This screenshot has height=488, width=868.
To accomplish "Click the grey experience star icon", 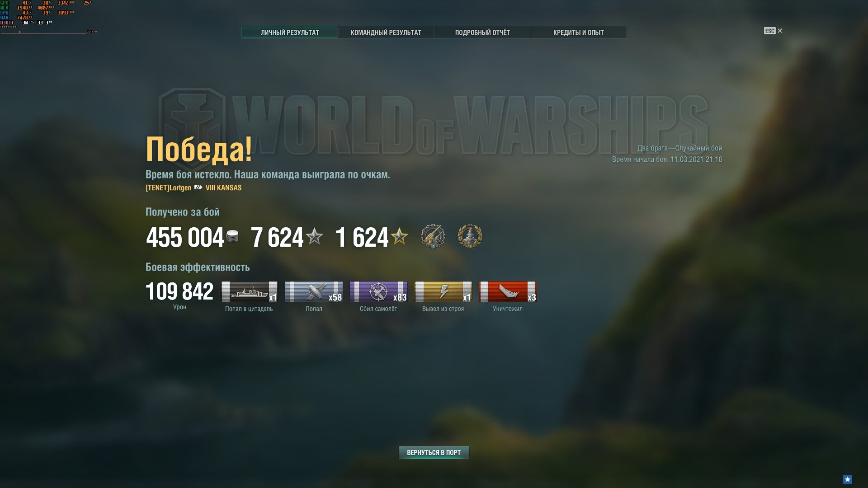I will [314, 236].
